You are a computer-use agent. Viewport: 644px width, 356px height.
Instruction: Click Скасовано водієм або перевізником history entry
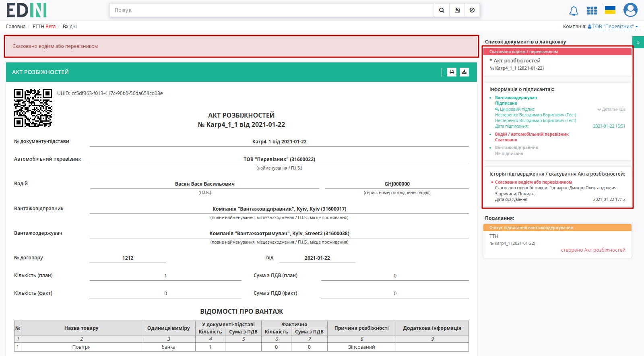point(533,182)
